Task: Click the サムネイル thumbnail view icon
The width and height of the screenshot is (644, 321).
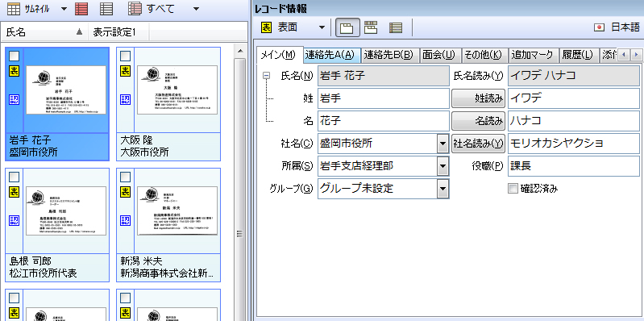Action: coord(14,8)
